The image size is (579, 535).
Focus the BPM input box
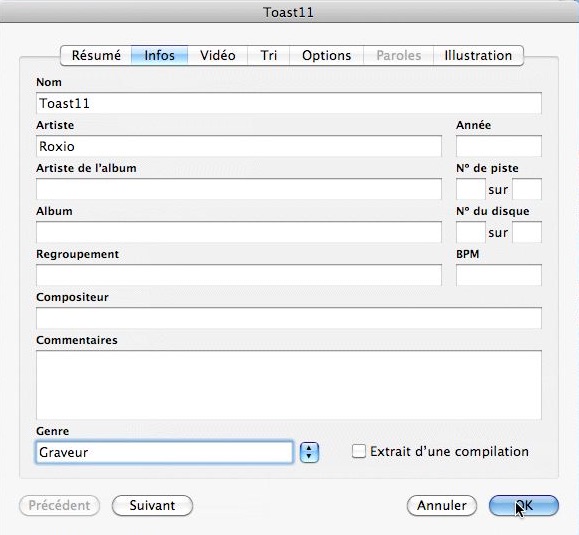pos(499,275)
